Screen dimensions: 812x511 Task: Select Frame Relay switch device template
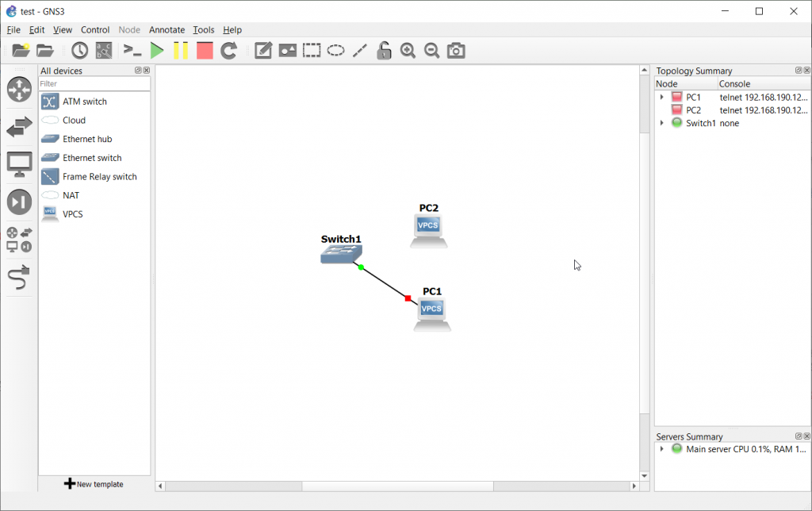point(94,177)
